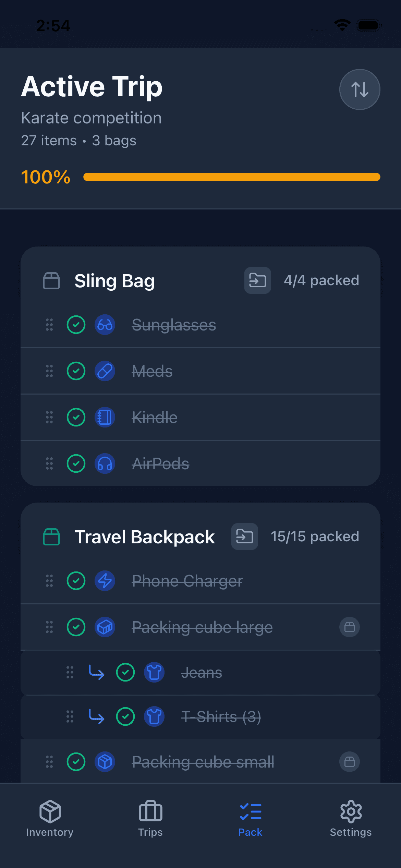Collapse the Packing cube small container
This screenshot has width=401, height=868.
(350, 762)
